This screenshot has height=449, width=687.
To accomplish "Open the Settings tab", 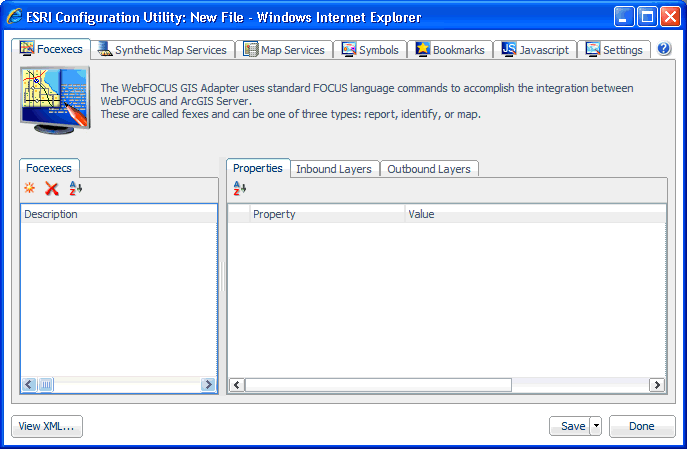I will click(x=614, y=50).
